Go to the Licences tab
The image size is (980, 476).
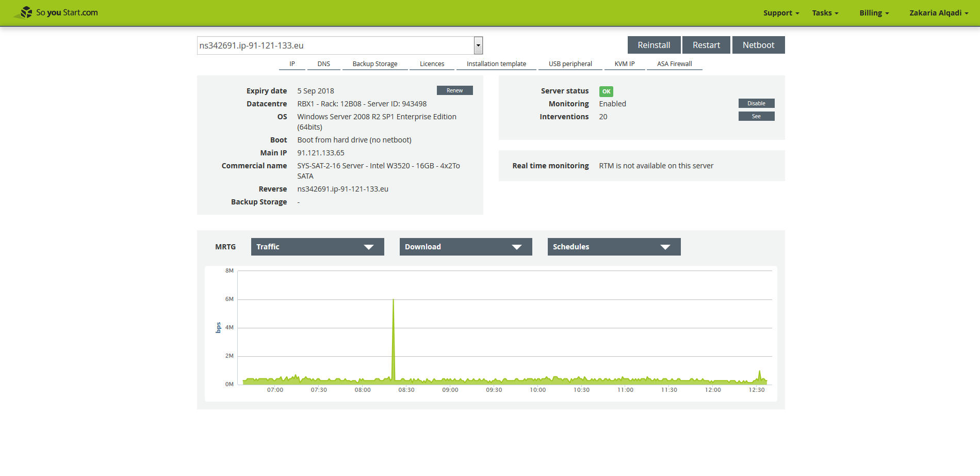click(432, 64)
